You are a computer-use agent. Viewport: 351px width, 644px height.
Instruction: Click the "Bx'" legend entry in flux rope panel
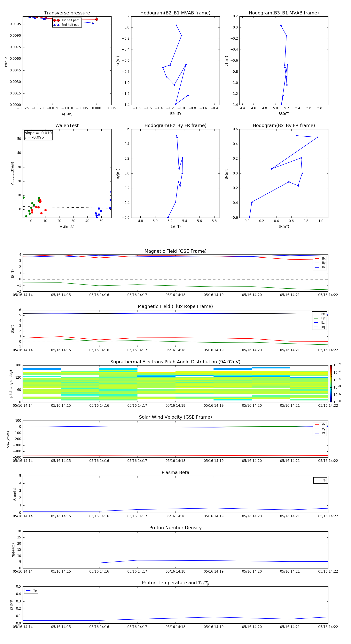(x=320, y=314)
